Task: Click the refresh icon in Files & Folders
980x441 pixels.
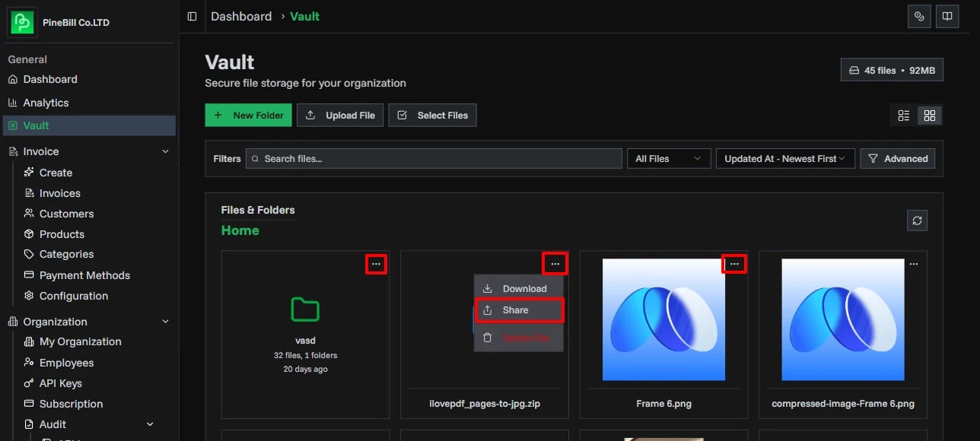Action: pyautogui.click(x=917, y=220)
